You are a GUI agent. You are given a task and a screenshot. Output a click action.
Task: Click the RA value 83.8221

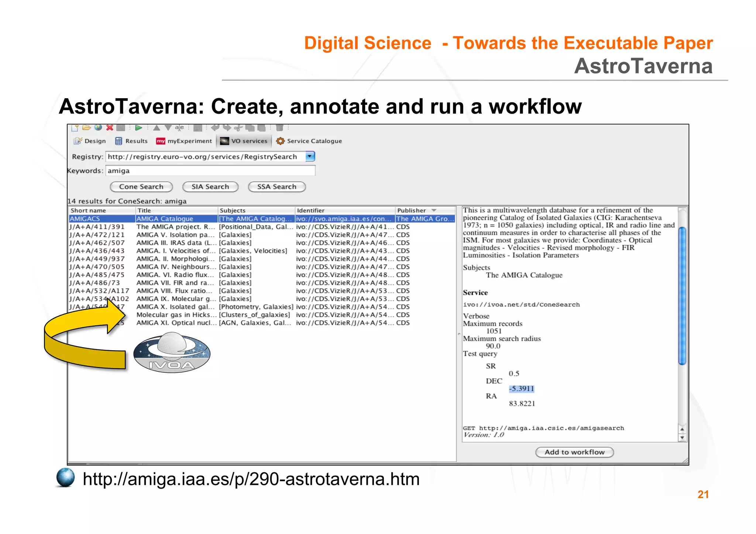click(522, 404)
